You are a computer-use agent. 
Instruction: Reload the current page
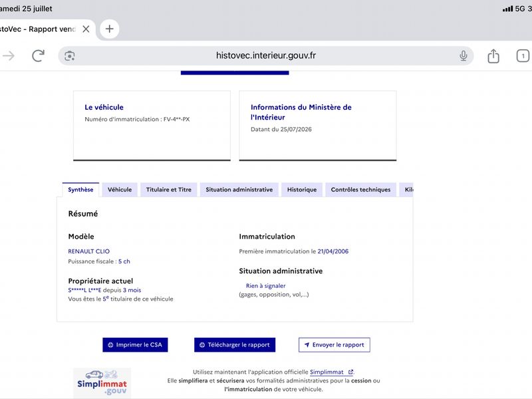point(38,56)
